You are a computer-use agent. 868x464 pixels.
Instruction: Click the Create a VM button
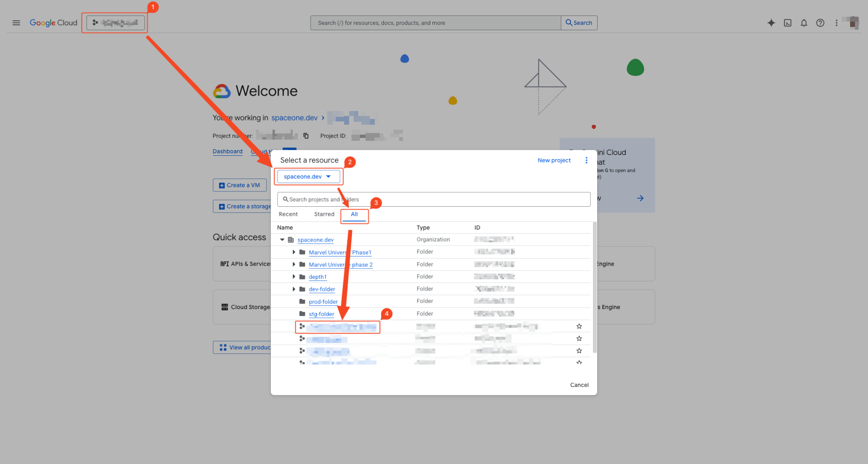point(240,185)
